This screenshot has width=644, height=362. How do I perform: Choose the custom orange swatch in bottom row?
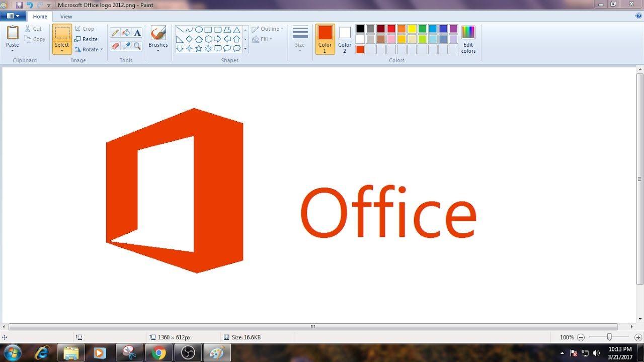click(360, 49)
